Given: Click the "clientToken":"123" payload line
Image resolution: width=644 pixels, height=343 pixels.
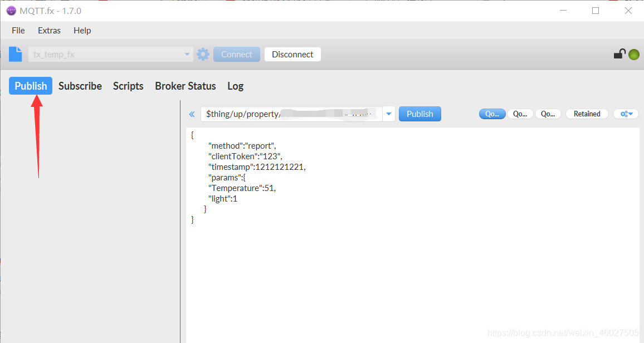Looking at the screenshot, I should [x=245, y=156].
